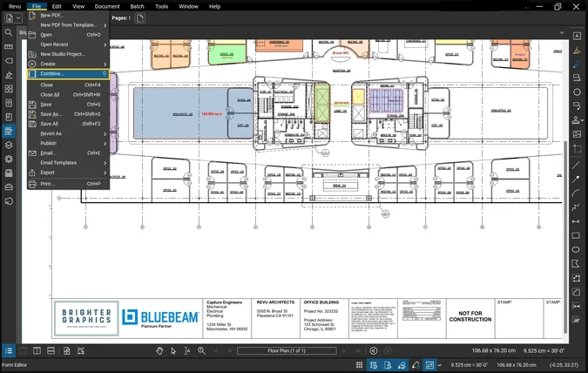Toggle Snap to Content status icon
The width and height of the screenshot is (588, 373).
point(388,365)
